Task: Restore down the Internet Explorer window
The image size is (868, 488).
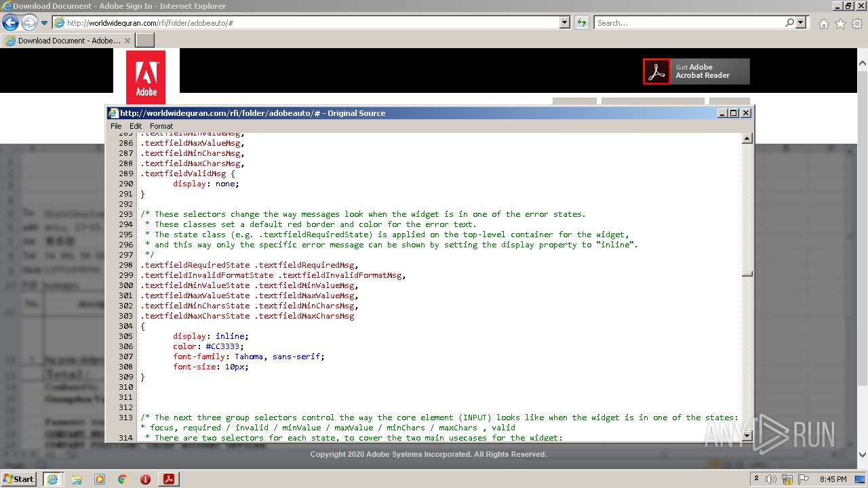Action: [x=848, y=5]
